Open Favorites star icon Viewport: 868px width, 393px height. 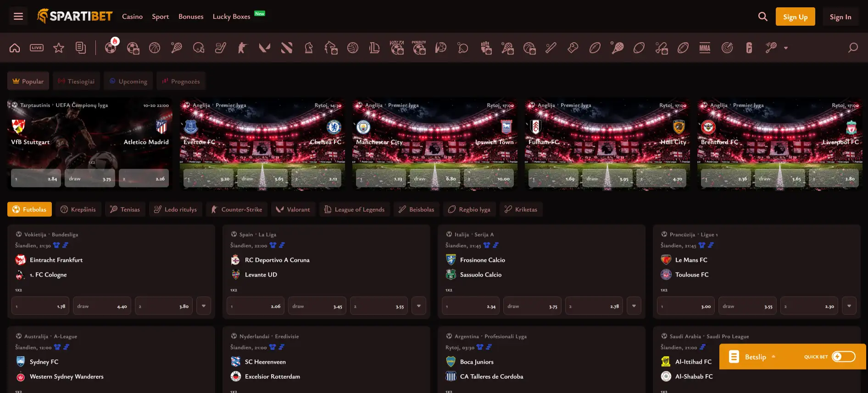(59, 48)
